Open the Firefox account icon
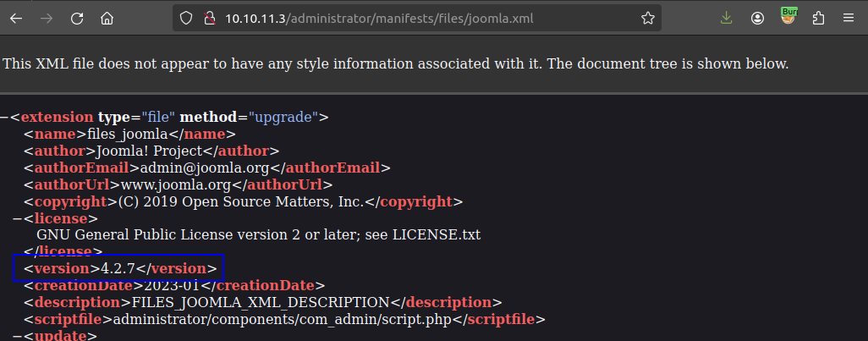 point(757,18)
